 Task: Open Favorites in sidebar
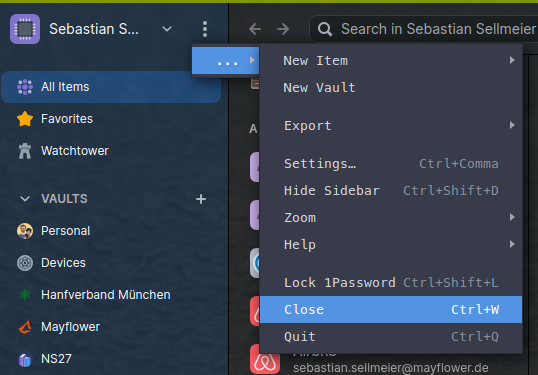pyautogui.click(x=111, y=119)
